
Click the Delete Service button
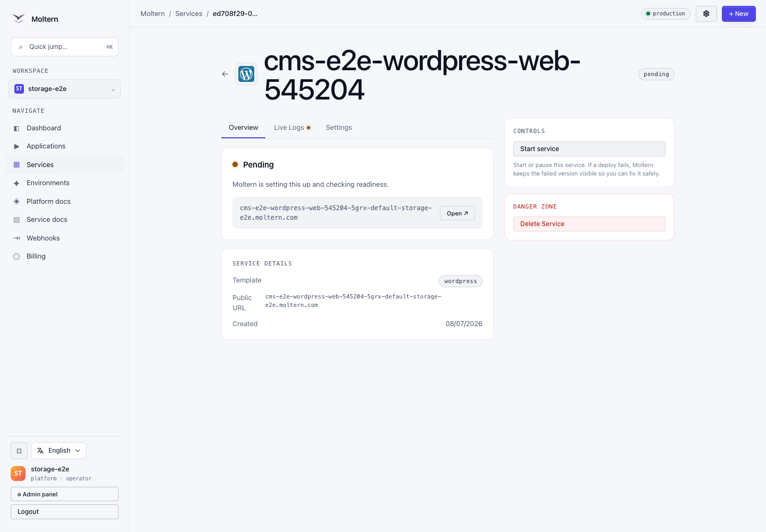pos(589,224)
